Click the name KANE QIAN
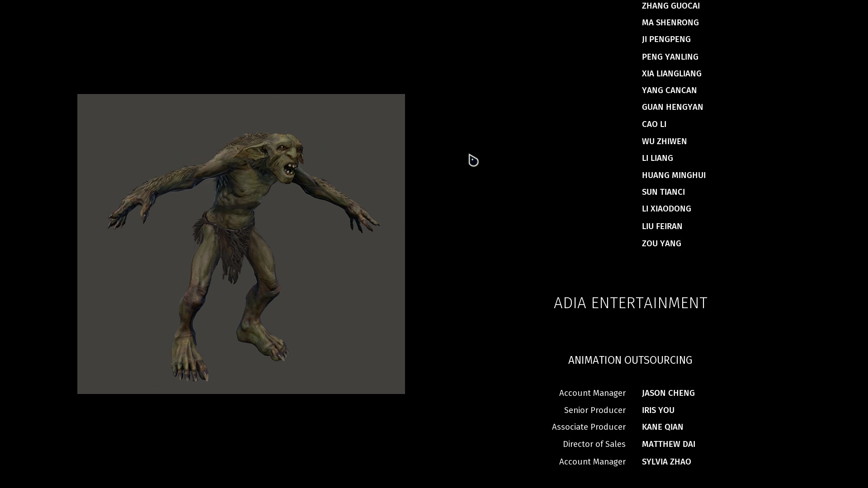Screen dimensions: 868x488 pos(662,427)
